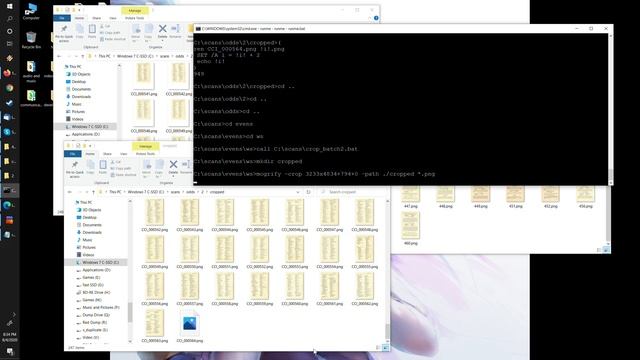
Task: Open quick access toolbar dropdown in cropped window
Action: point(91,146)
